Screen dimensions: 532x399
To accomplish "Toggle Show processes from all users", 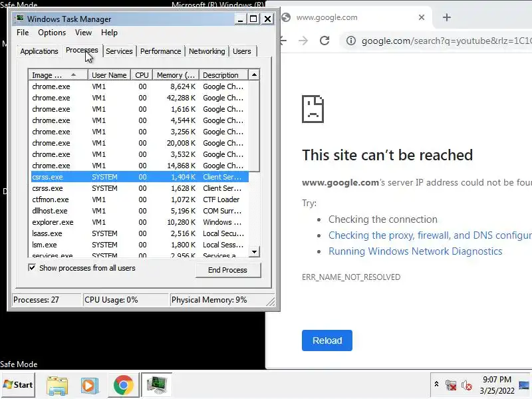I will [31, 268].
